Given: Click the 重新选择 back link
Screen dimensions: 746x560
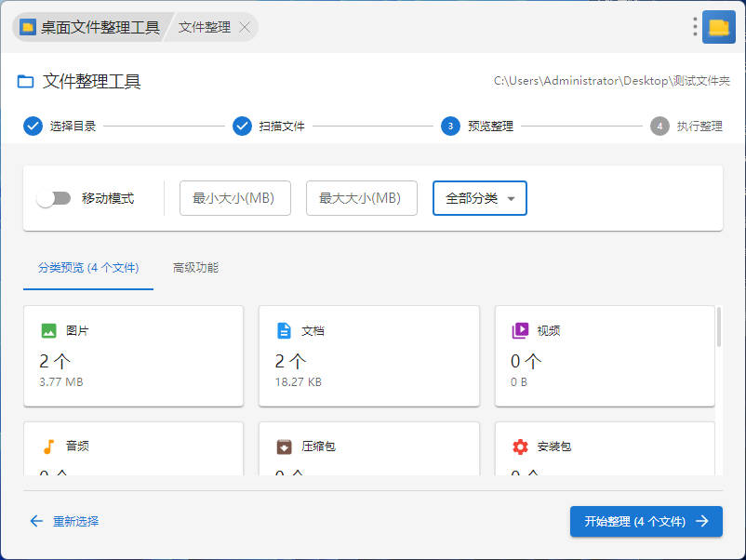Looking at the screenshot, I should 64,522.
